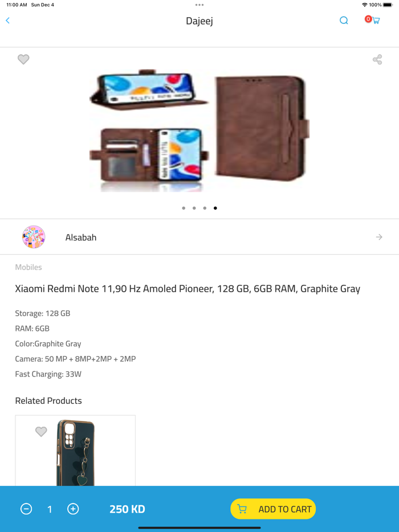Click the ADD TO CART button
The width and height of the screenshot is (399, 532).
pyautogui.click(x=273, y=509)
